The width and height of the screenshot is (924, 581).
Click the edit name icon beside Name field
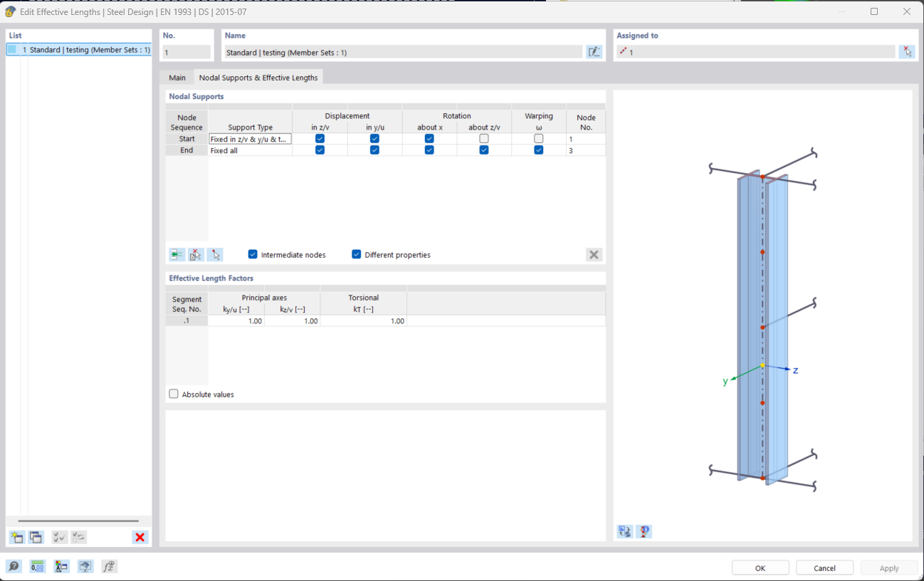pyautogui.click(x=594, y=52)
